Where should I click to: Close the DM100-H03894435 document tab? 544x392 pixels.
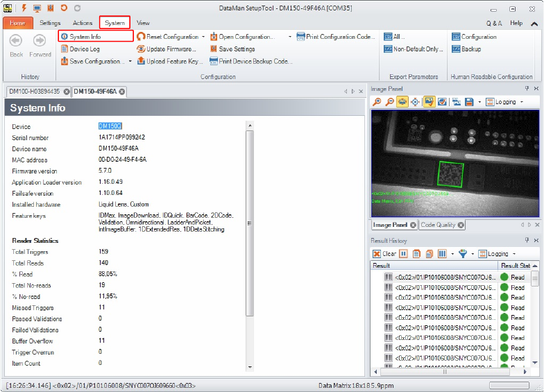tap(66, 92)
